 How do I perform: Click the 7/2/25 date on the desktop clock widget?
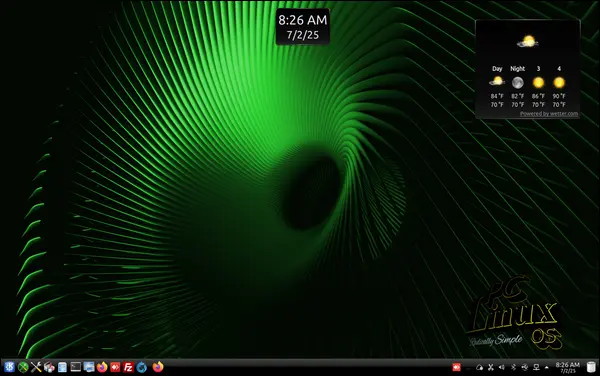303,35
